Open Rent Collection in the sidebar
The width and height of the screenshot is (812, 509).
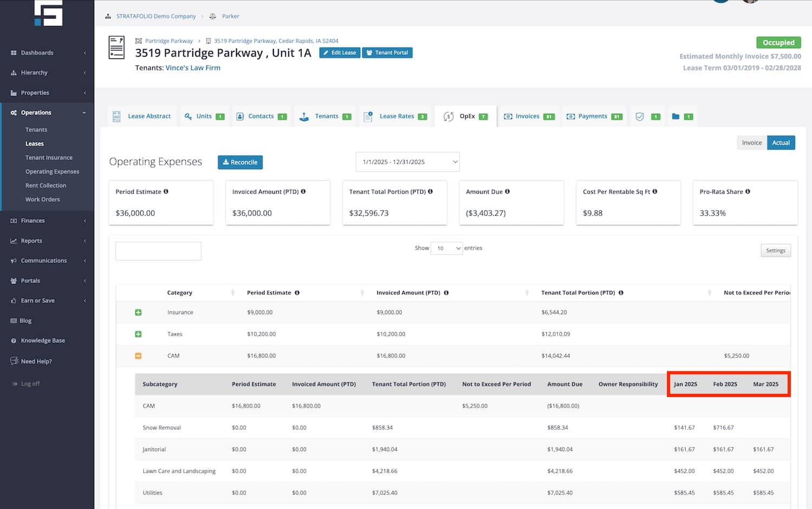click(x=45, y=186)
